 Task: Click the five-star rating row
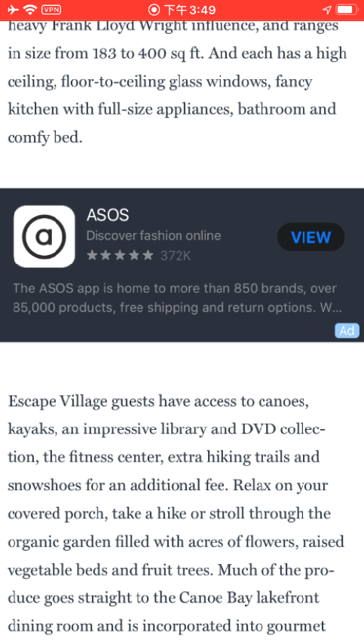point(120,256)
